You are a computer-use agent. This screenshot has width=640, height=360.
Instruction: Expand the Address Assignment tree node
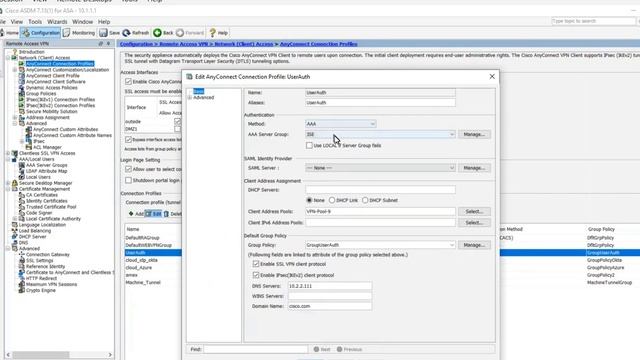pos(15,118)
